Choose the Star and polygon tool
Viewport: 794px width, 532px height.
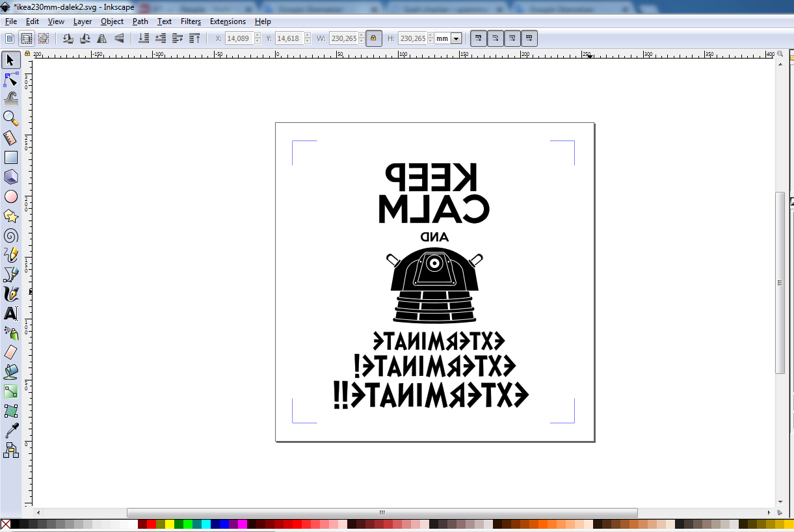point(10,216)
